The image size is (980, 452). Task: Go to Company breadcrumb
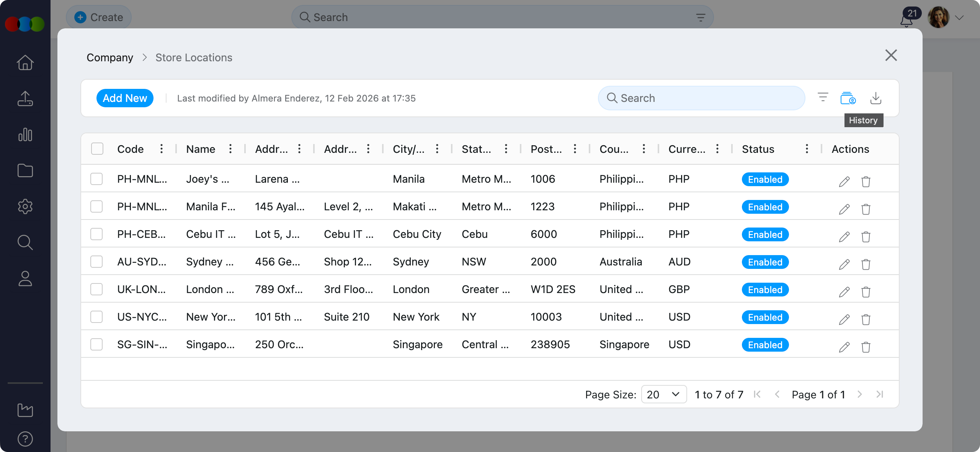point(110,57)
